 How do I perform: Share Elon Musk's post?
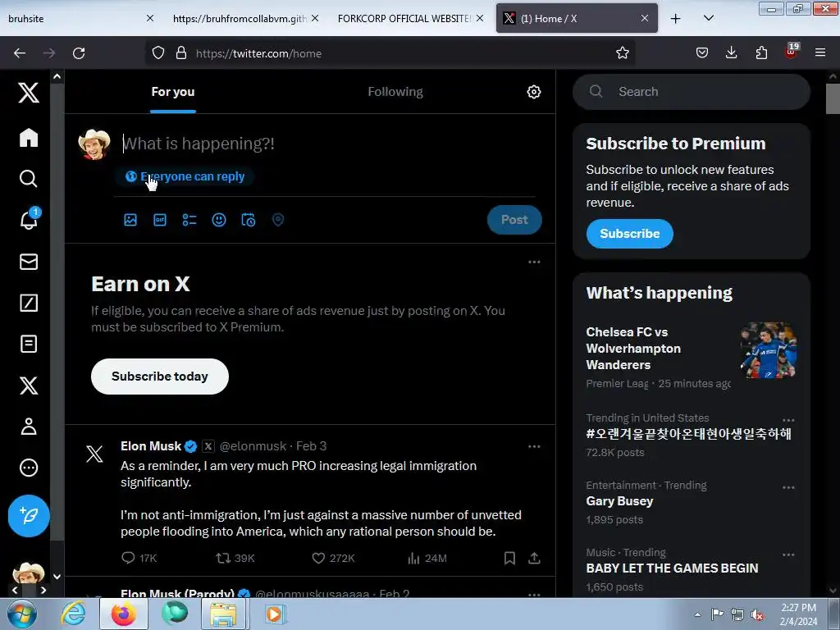(534, 558)
